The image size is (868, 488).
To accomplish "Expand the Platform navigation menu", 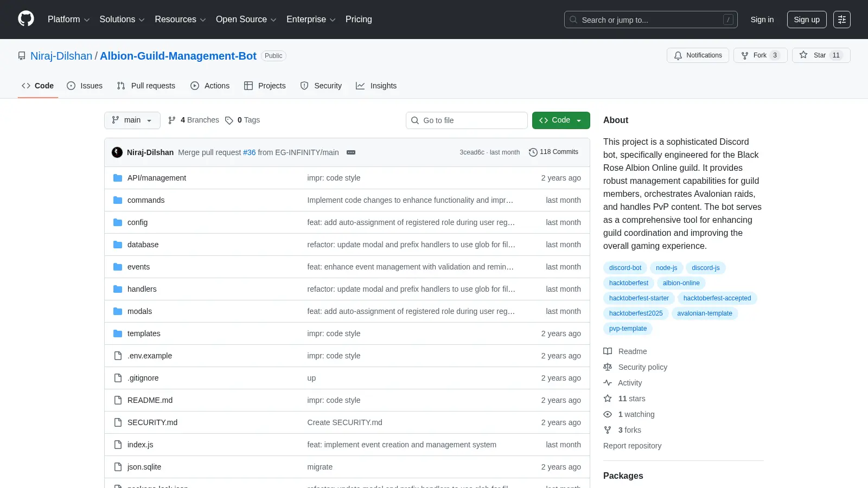I will point(68,20).
